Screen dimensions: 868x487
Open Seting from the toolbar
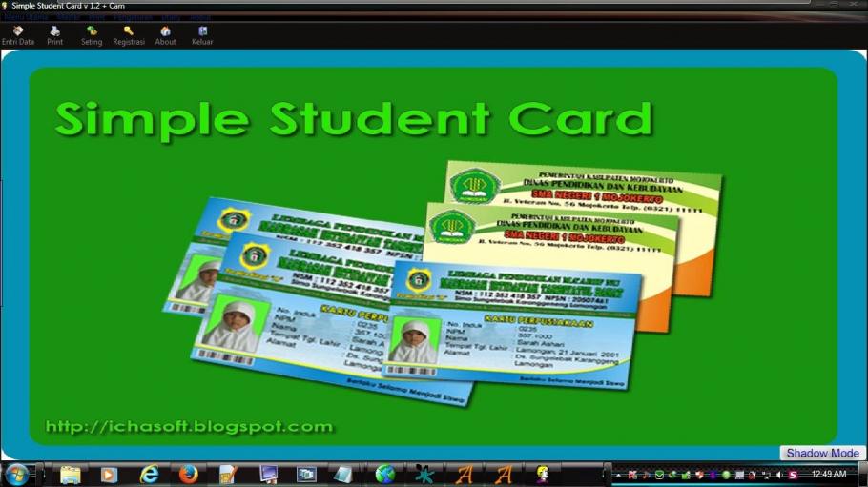92,36
